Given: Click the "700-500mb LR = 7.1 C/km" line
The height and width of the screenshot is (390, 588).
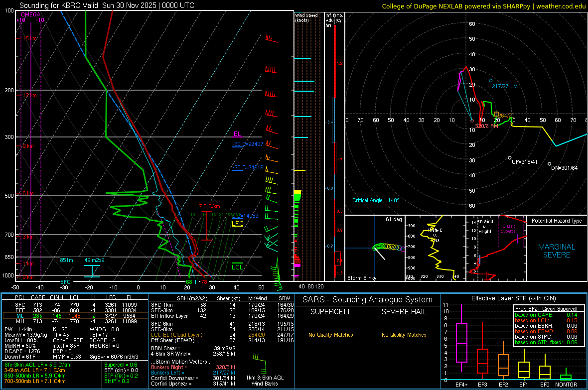Looking at the screenshot, I should point(35,381).
